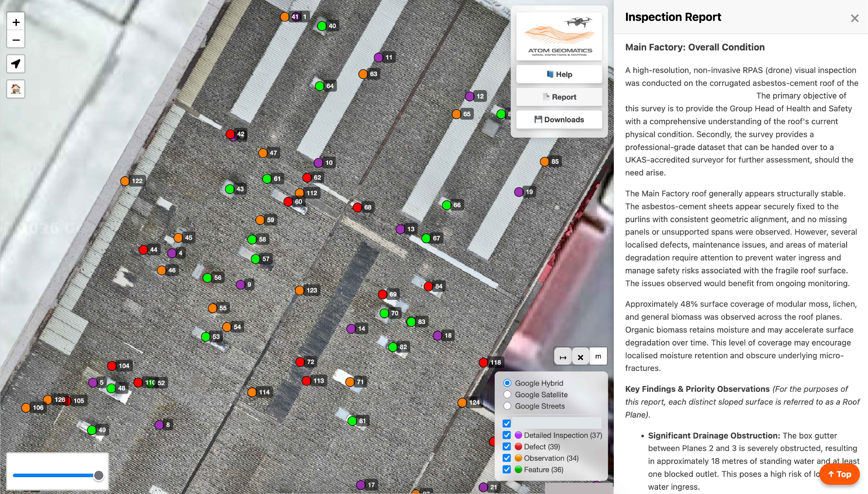Image resolution: width=868 pixels, height=494 pixels.
Task: Zoom in on the map
Action: point(16,22)
